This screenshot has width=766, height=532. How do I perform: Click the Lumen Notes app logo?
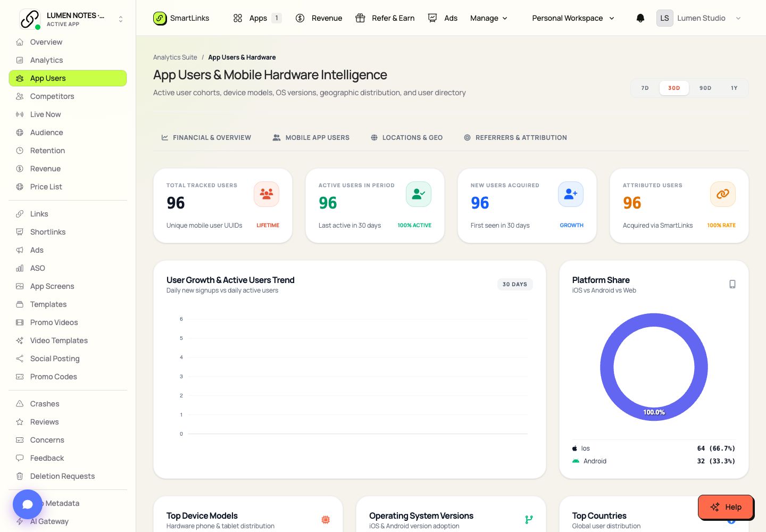point(29,19)
